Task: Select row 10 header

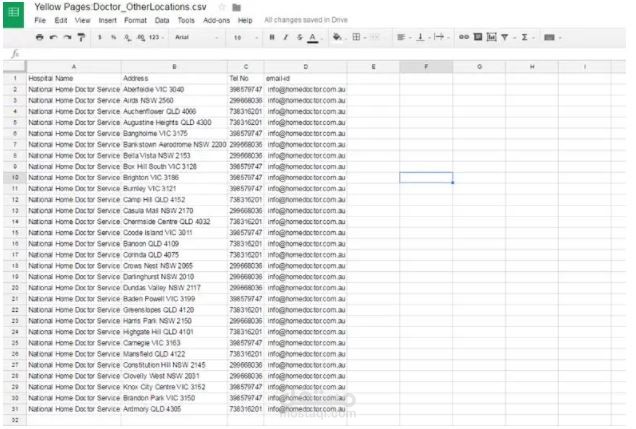Action: click(x=15, y=178)
